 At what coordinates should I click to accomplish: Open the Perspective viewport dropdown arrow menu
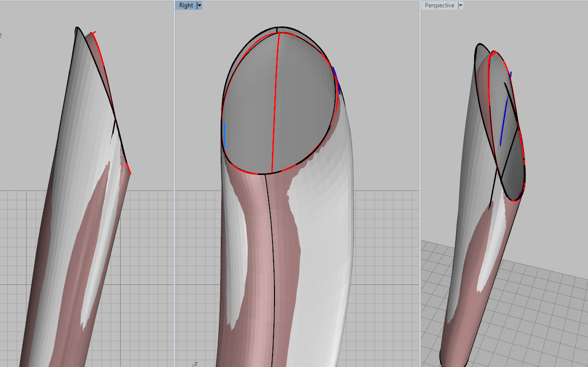(461, 5)
